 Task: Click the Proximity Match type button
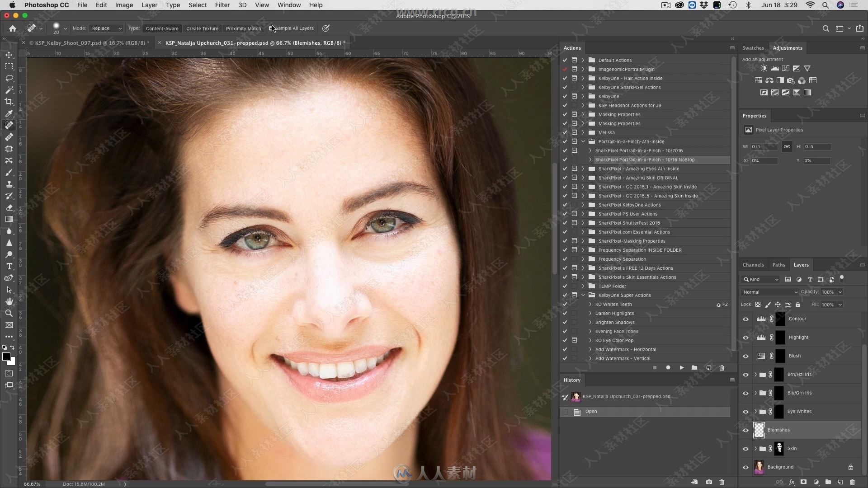tap(243, 28)
